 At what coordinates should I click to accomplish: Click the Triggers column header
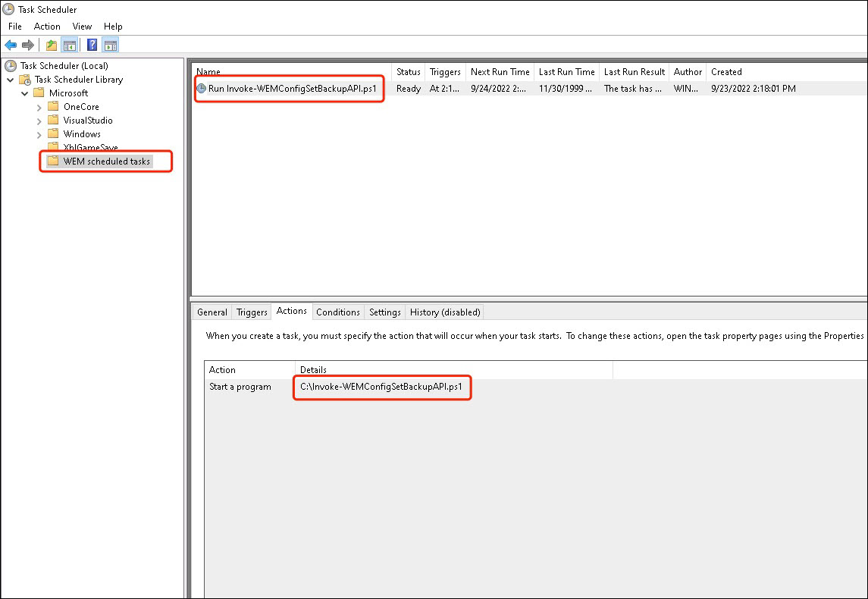pos(445,72)
